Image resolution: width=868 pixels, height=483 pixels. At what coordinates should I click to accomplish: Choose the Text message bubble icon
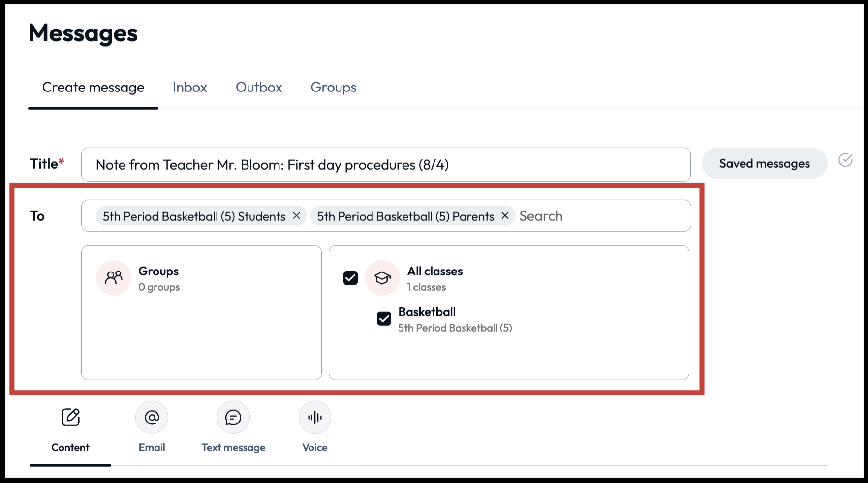(233, 417)
